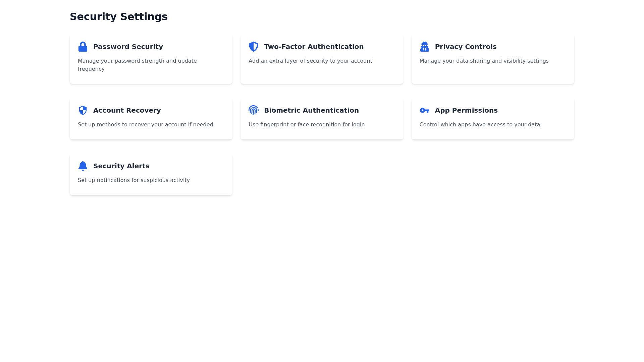
Task: Open the Password Security heading
Action: click(128, 47)
